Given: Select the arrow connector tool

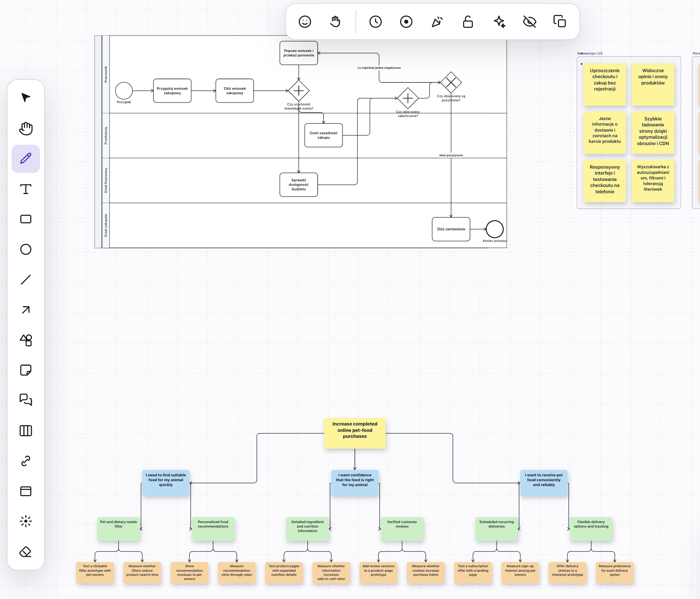Looking at the screenshot, I should coord(25,310).
